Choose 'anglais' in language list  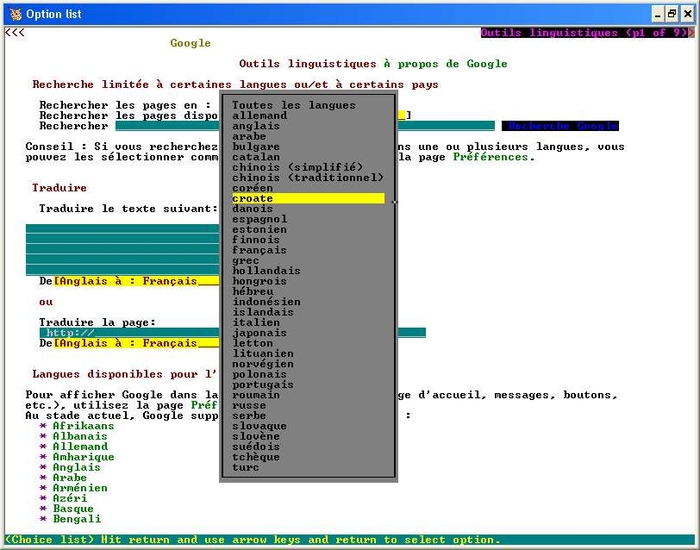point(256,126)
